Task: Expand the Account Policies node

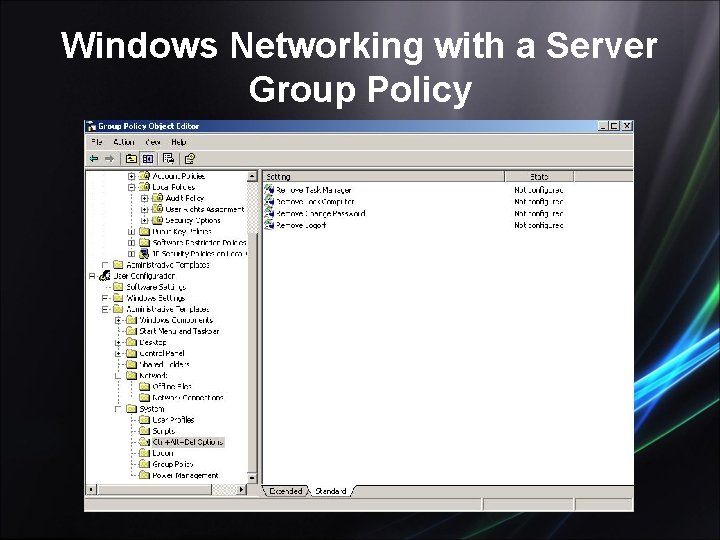Action: [x=132, y=176]
